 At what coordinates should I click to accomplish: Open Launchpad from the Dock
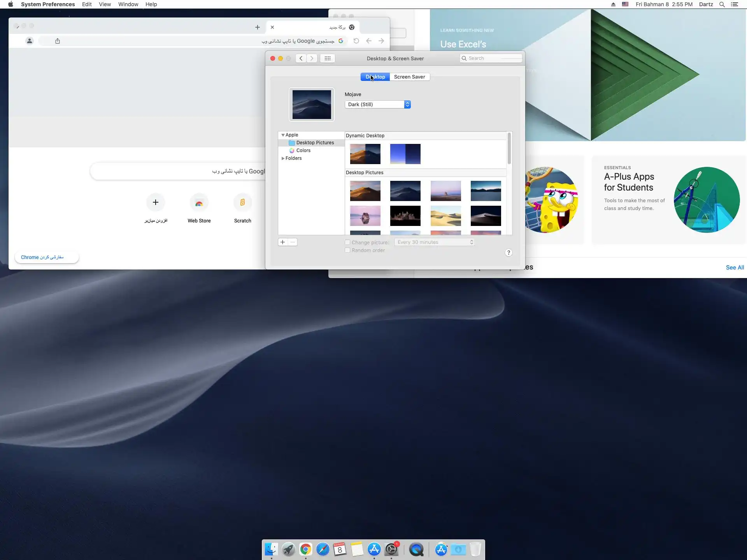click(288, 549)
